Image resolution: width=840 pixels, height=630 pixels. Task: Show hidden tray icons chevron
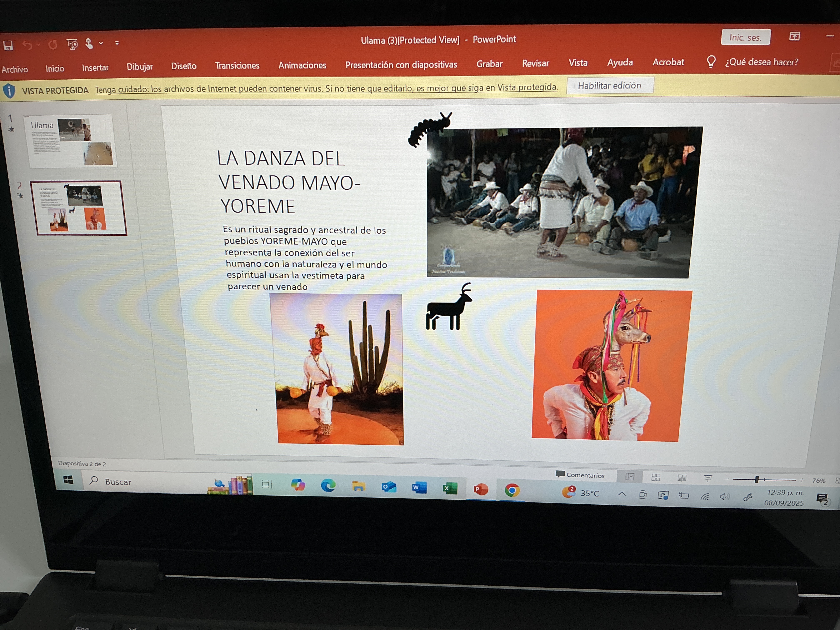coord(622,494)
